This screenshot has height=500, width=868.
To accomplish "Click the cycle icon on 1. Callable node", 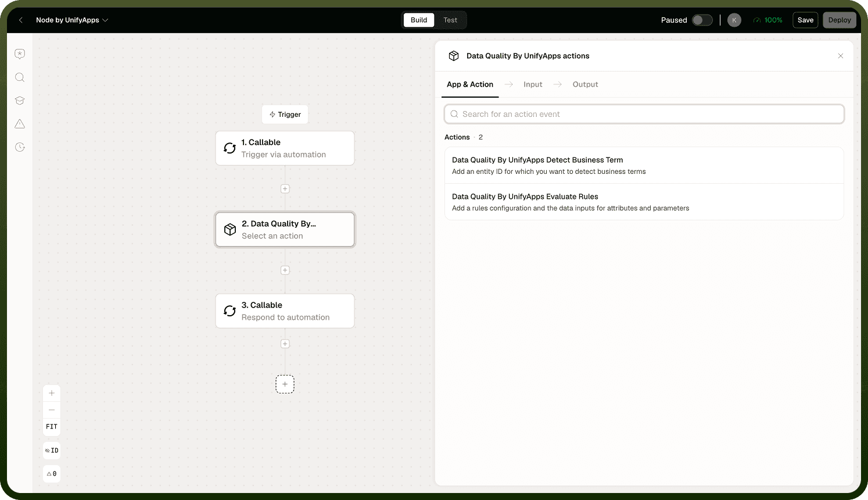I will (230, 148).
